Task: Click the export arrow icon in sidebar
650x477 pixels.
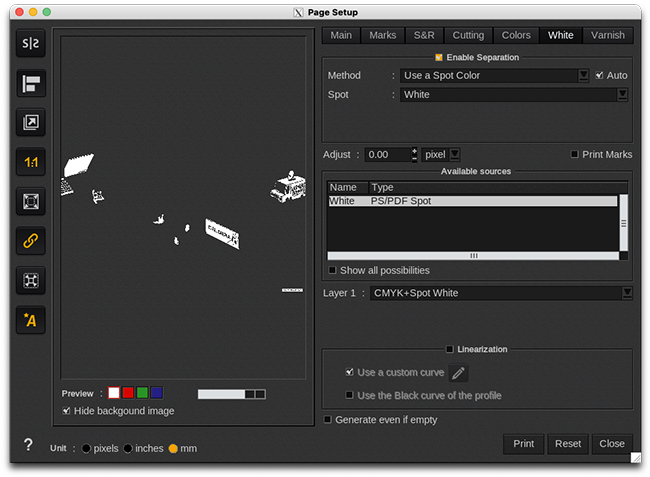Action: pyautogui.click(x=31, y=122)
